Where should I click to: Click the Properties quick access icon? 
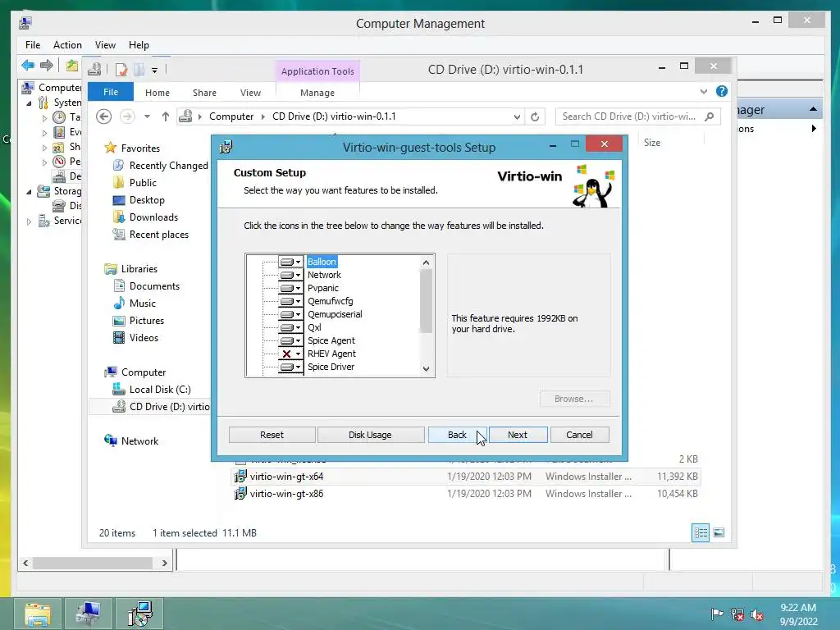(121, 70)
